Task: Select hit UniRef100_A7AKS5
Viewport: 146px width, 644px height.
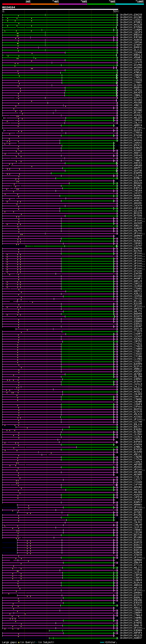Action: point(131,555)
